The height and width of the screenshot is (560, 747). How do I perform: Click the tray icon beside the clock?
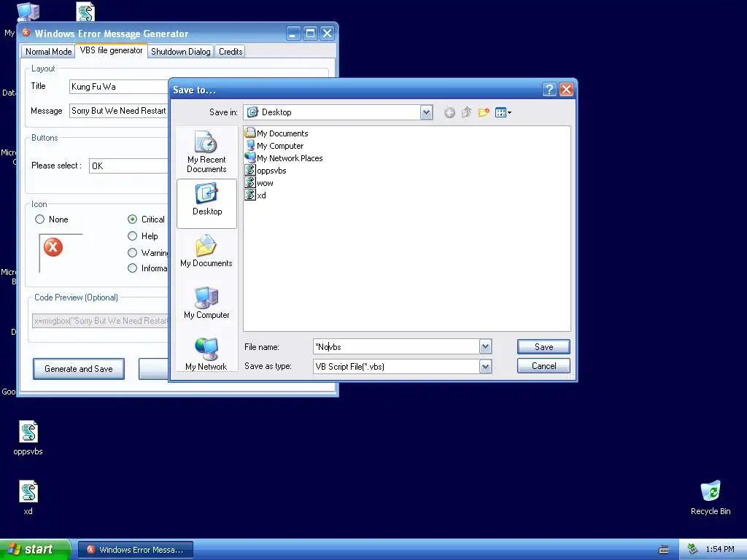[693, 549]
